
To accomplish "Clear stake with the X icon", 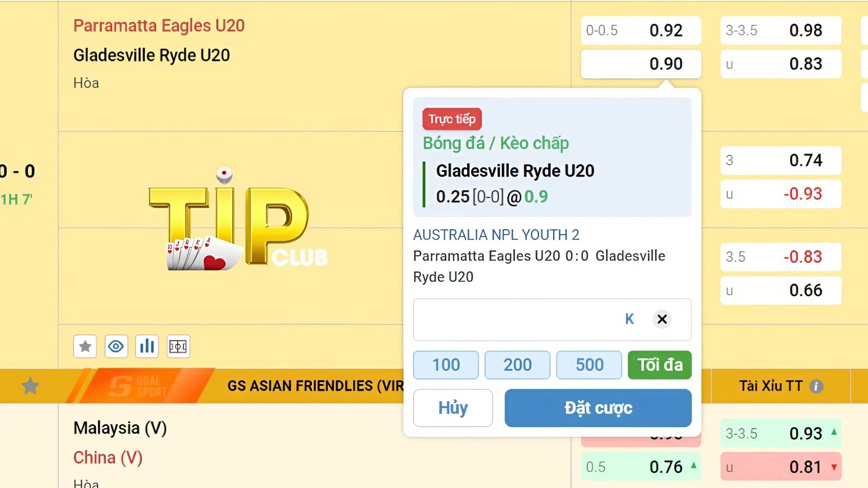I will click(x=662, y=319).
